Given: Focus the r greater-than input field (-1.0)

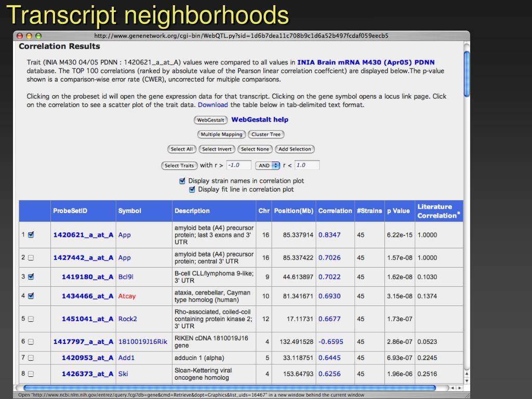Looking at the screenshot, I should click(239, 165).
